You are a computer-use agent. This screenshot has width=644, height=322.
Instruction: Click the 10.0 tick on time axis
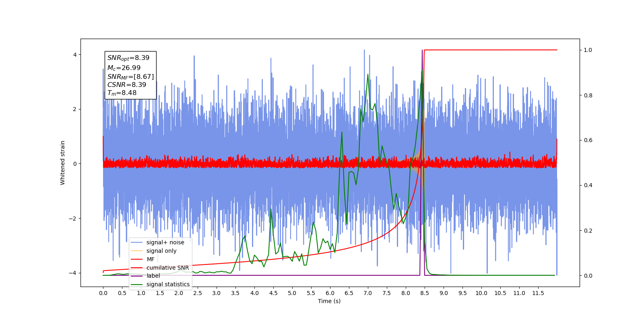click(x=481, y=293)
